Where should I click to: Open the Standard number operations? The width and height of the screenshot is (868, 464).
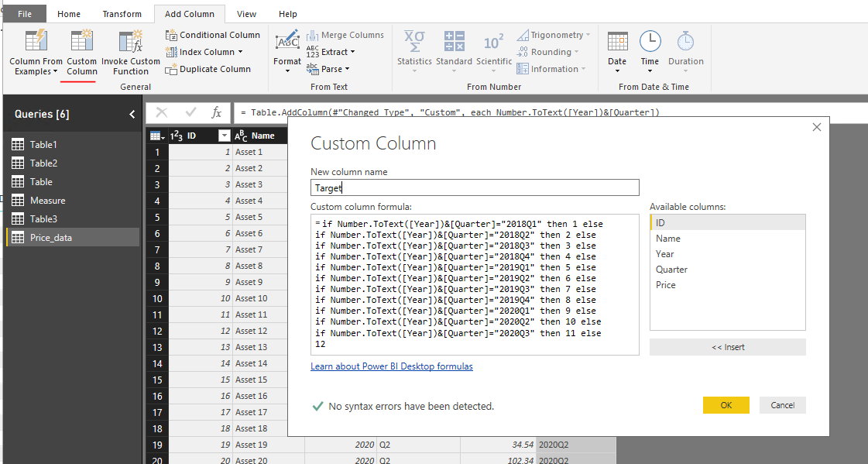[x=454, y=50]
